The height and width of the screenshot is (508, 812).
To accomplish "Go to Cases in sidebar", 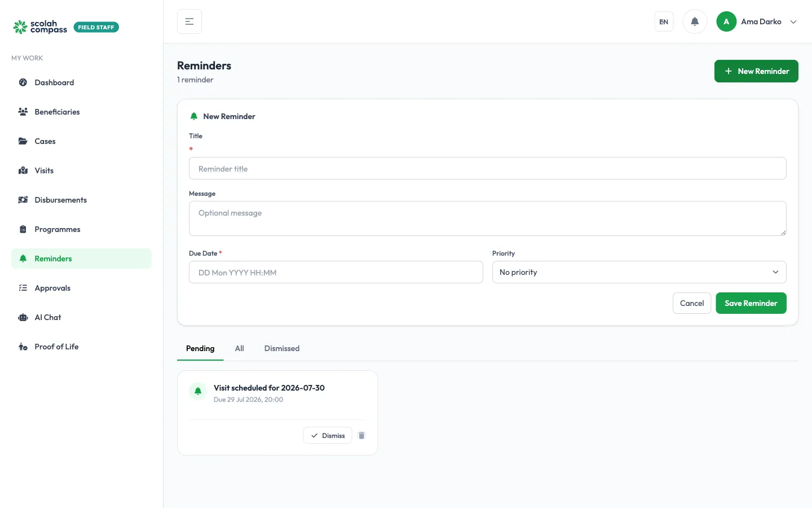I will tap(81, 141).
